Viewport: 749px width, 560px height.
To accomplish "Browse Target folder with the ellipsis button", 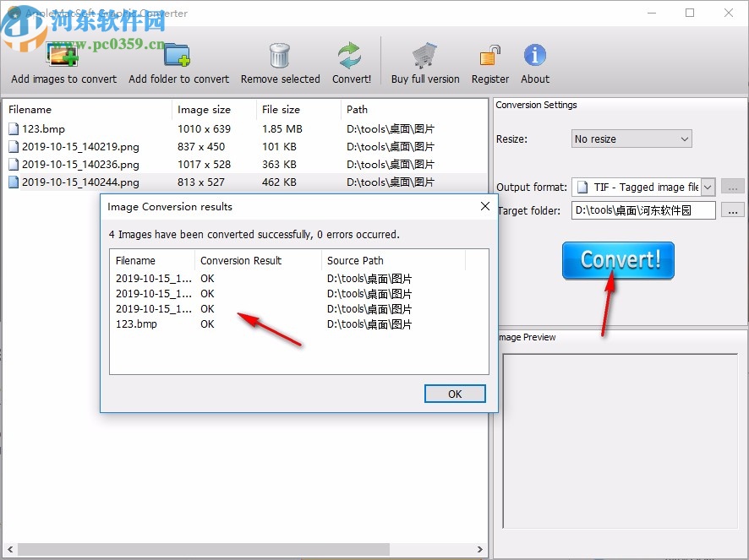I will point(732,210).
